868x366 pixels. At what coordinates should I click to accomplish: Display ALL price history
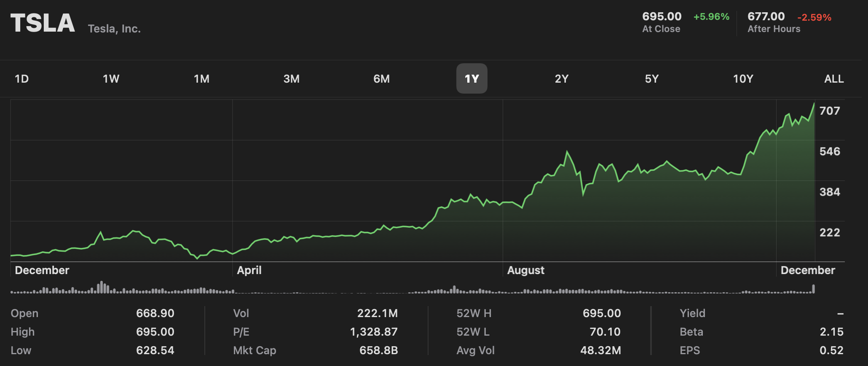[x=834, y=79]
